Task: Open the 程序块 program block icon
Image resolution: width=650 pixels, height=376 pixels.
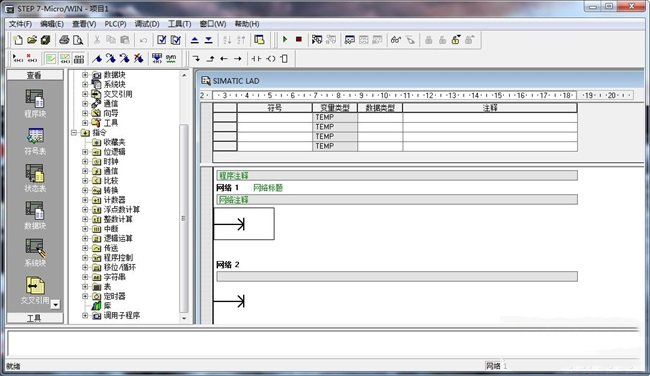Action: click(x=35, y=103)
